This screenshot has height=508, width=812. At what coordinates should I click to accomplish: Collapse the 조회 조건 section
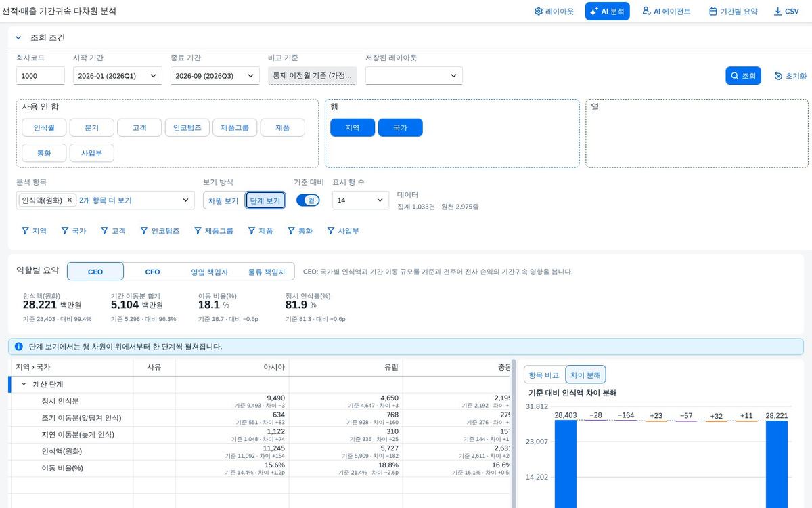pos(18,37)
